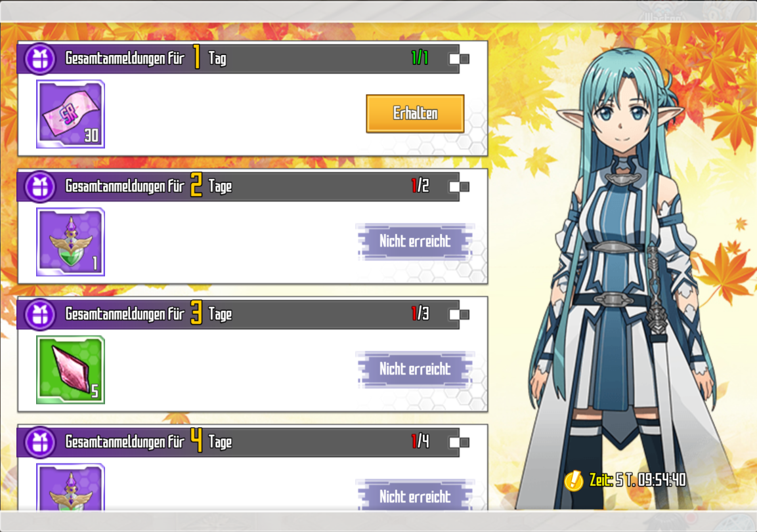Screen dimensions: 757x532
Task: Tap the potion reward icon for 4 Tage
Action: [x=70, y=487]
